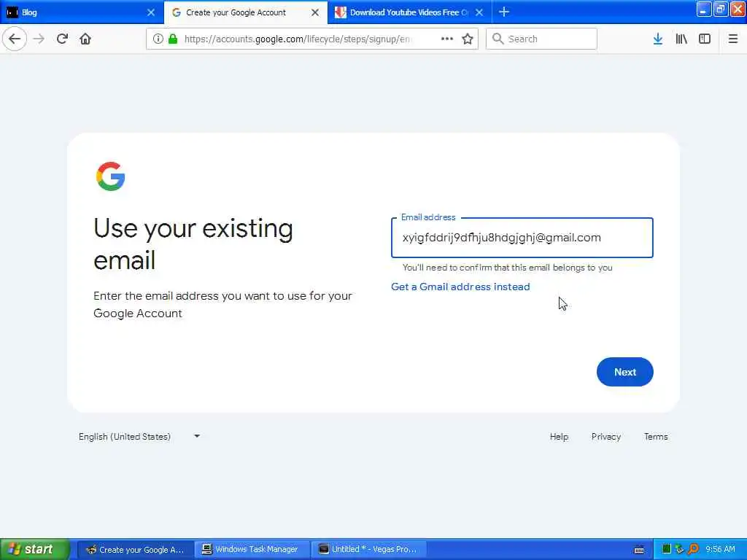Click the Google logo

[111, 176]
